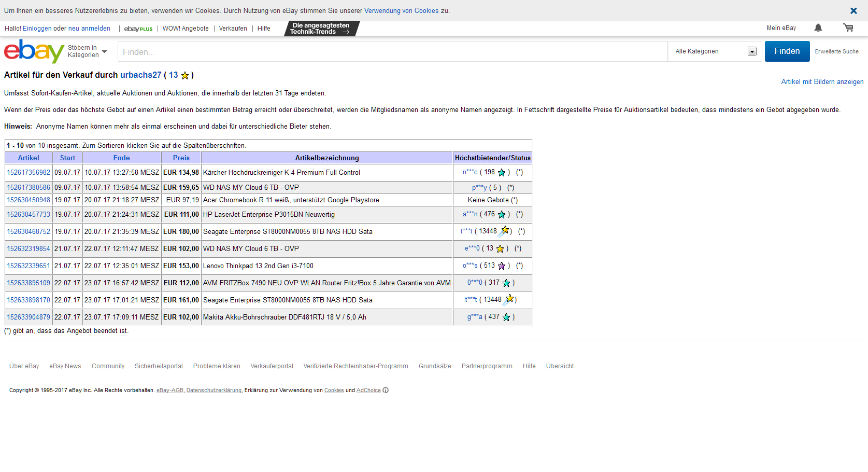Click bidder p***y link

pos(479,188)
